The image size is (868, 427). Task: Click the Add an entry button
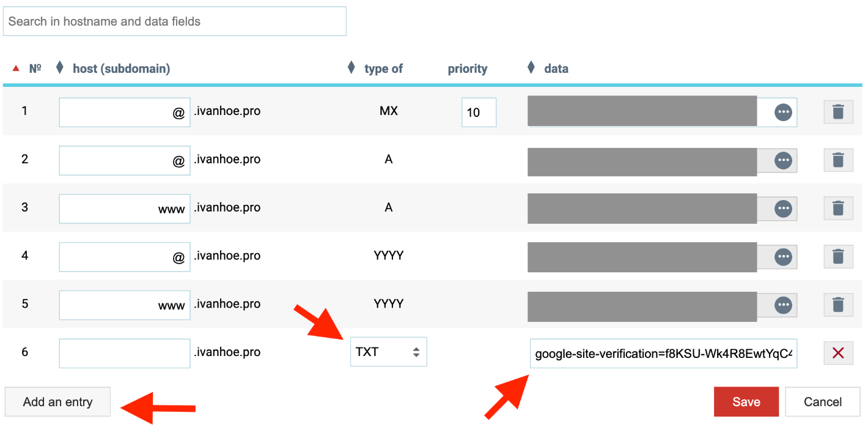click(57, 402)
